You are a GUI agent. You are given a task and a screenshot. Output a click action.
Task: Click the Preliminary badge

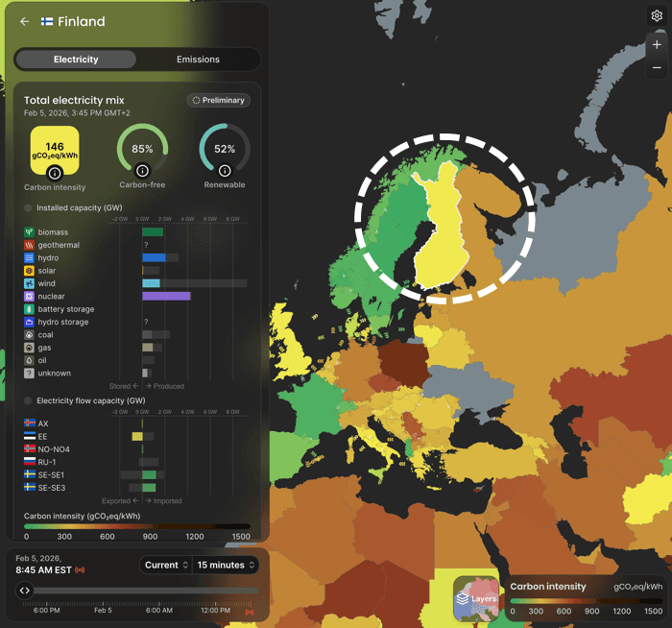(218, 100)
